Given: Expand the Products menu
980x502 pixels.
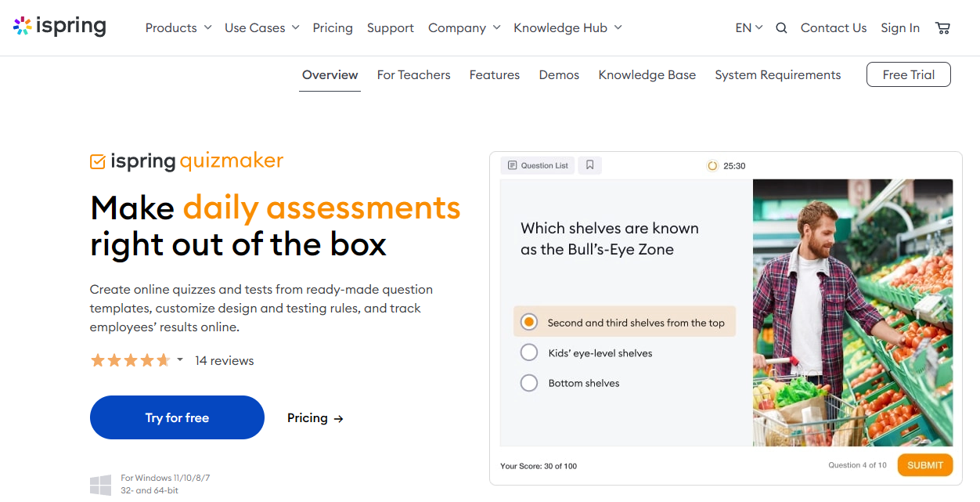Looking at the screenshot, I should [x=178, y=27].
